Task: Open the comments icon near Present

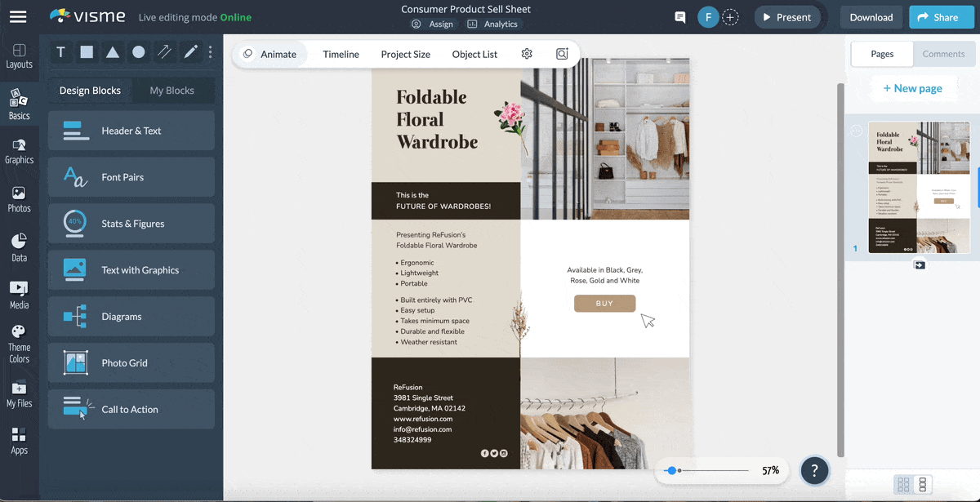Action: coord(679,16)
